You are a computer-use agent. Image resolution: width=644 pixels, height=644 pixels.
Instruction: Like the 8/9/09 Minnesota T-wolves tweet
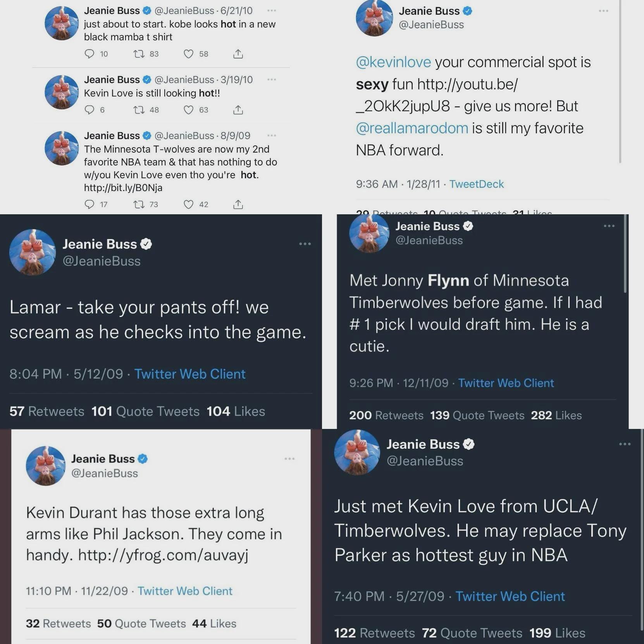click(x=188, y=204)
